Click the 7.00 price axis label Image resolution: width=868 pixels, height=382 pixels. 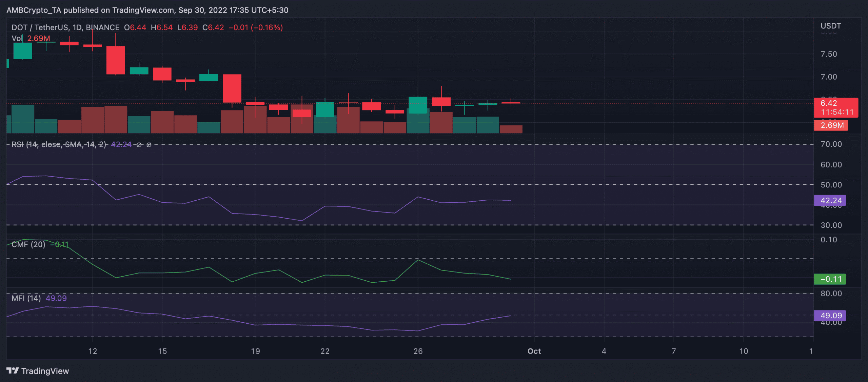tap(829, 77)
